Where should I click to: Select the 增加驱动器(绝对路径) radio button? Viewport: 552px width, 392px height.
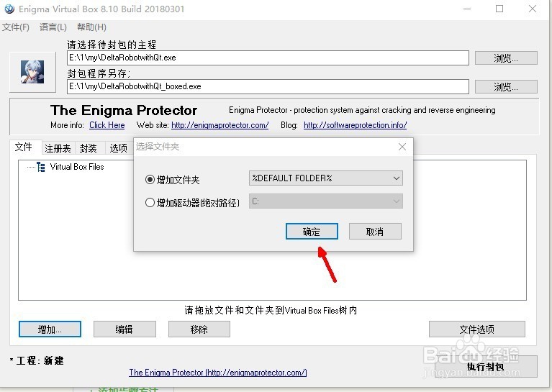[150, 203]
